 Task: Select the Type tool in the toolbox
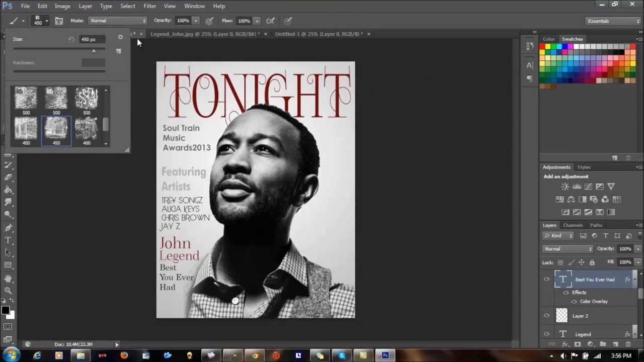click(8, 240)
